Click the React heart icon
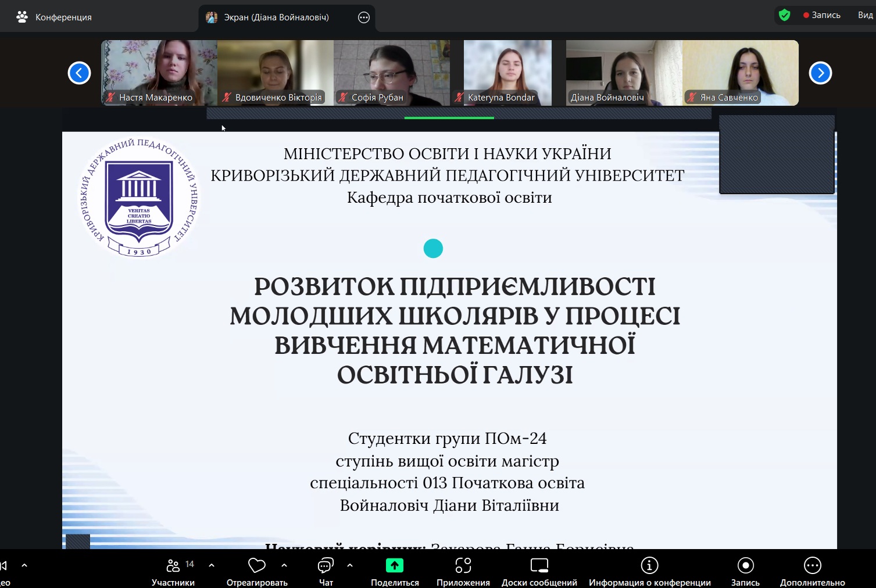This screenshot has width=876, height=588. pyautogui.click(x=256, y=565)
